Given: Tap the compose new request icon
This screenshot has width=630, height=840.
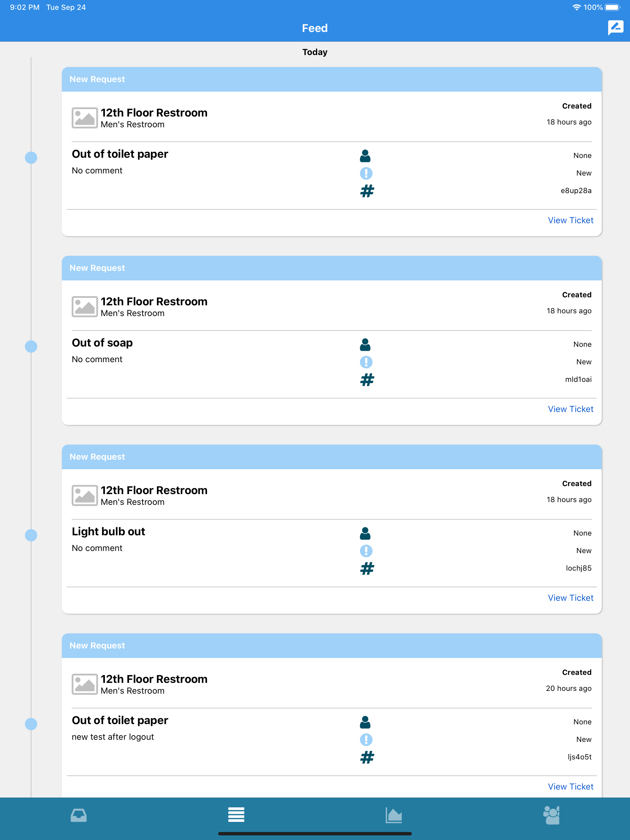Looking at the screenshot, I should 616,27.
